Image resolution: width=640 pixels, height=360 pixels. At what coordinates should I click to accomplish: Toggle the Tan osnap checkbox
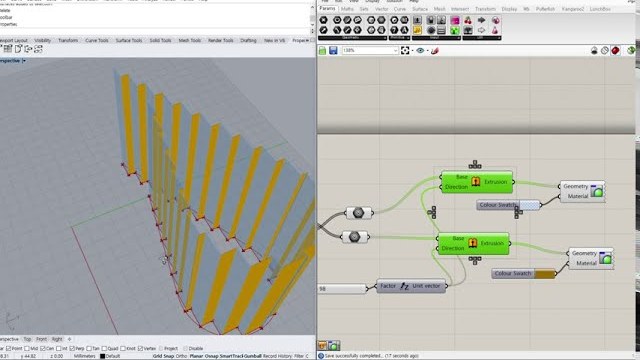(x=89, y=349)
